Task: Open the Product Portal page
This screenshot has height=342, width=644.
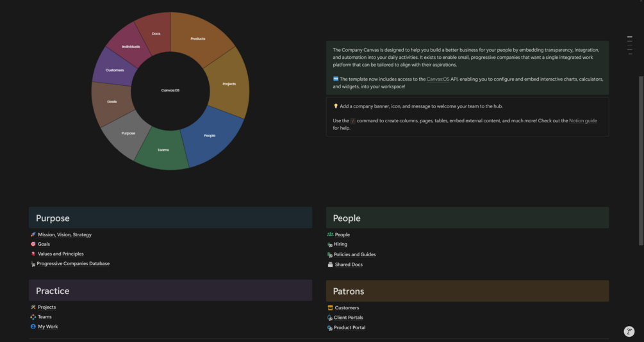Action: click(x=349, y=328)
